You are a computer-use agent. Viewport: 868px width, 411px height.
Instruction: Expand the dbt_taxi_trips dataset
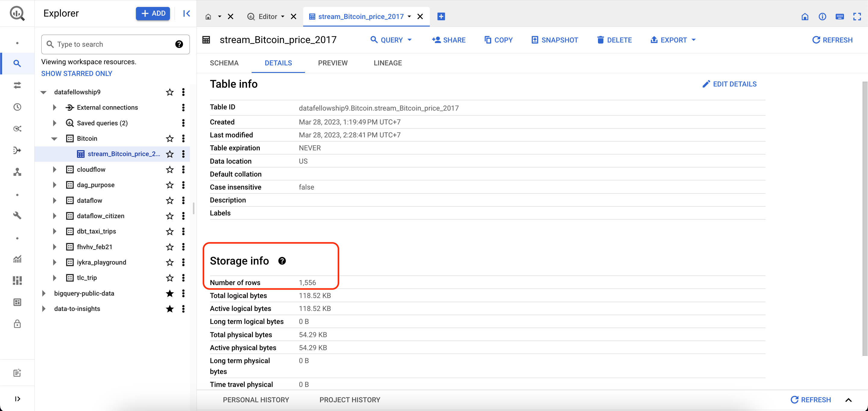[x=55, y=231]
